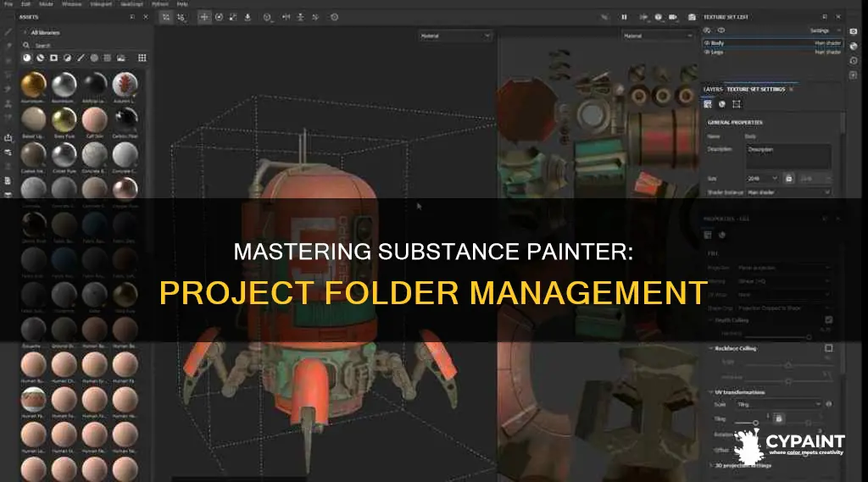This screenshot has width=868, height=482.
Task: Open the render camera icon beside Texture Set List
Action: click(x=692, y=17)
